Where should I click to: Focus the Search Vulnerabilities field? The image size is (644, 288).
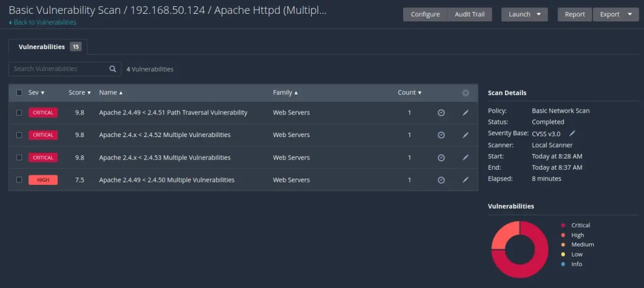click(58, 69)
